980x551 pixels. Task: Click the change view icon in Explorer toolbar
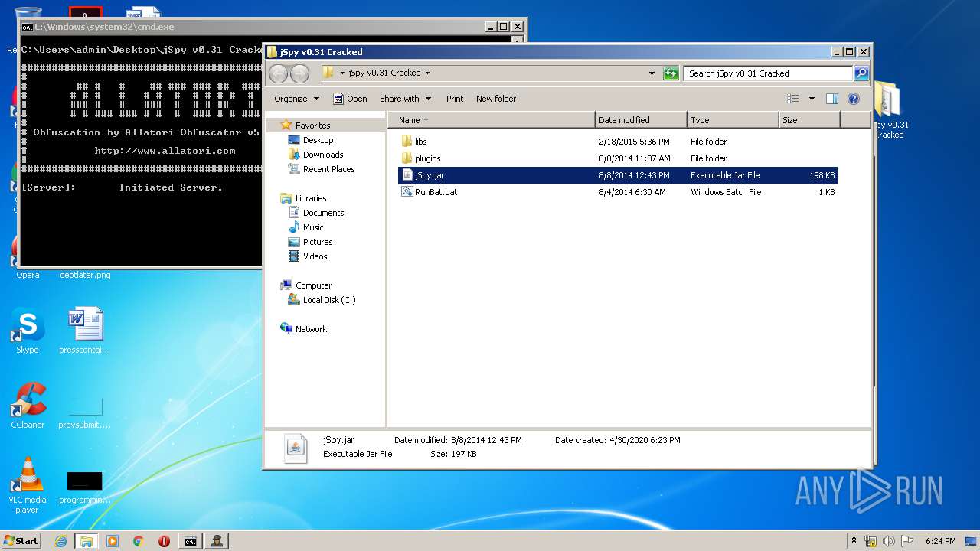pos(793,99)
